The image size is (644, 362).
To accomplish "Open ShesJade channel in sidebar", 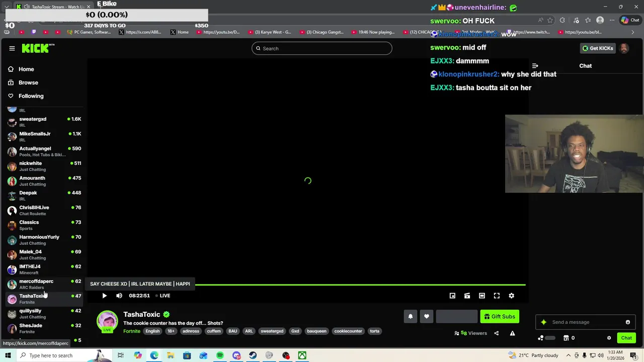I will (x=44, y=328).
